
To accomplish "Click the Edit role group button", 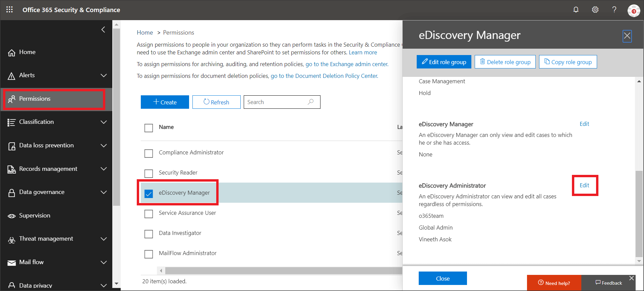I will [444, 62].
